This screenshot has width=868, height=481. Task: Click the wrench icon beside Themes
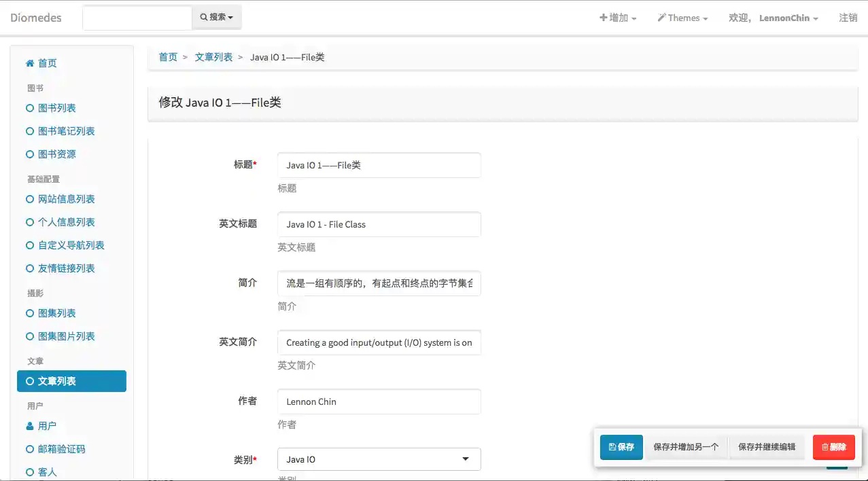click(x=661, y=17)
